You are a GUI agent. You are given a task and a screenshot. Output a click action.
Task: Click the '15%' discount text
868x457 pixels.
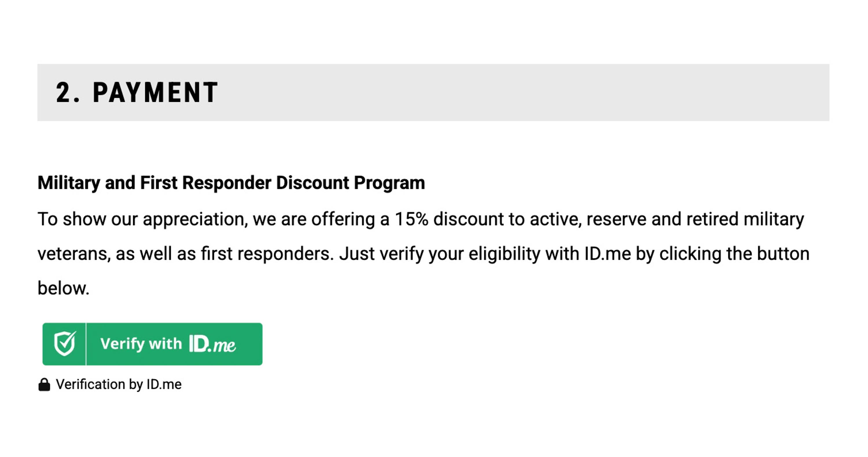point(411,219)
